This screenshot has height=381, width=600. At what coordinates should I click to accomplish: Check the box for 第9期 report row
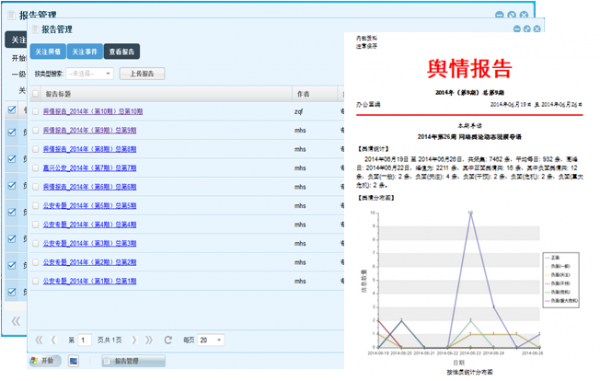pos(36,130)
